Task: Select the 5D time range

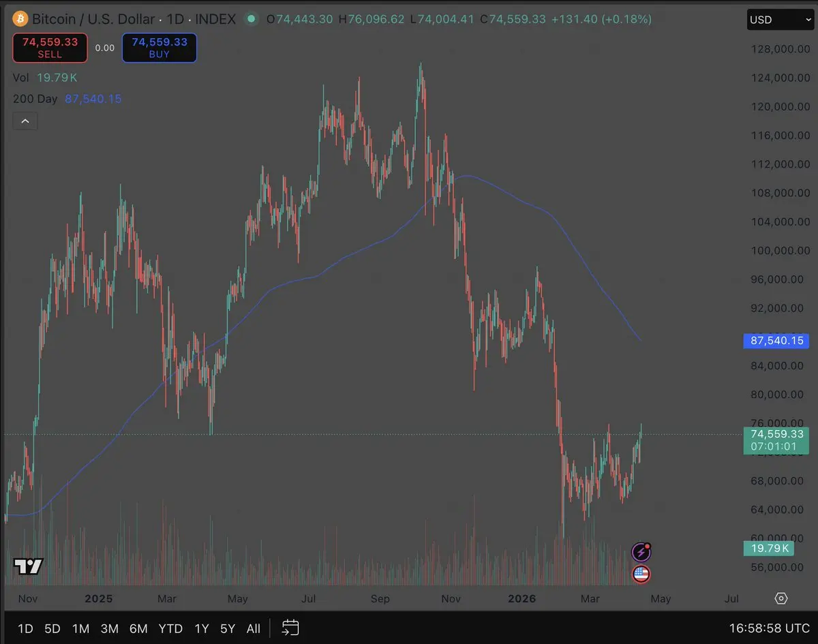Action: (52, 628)
